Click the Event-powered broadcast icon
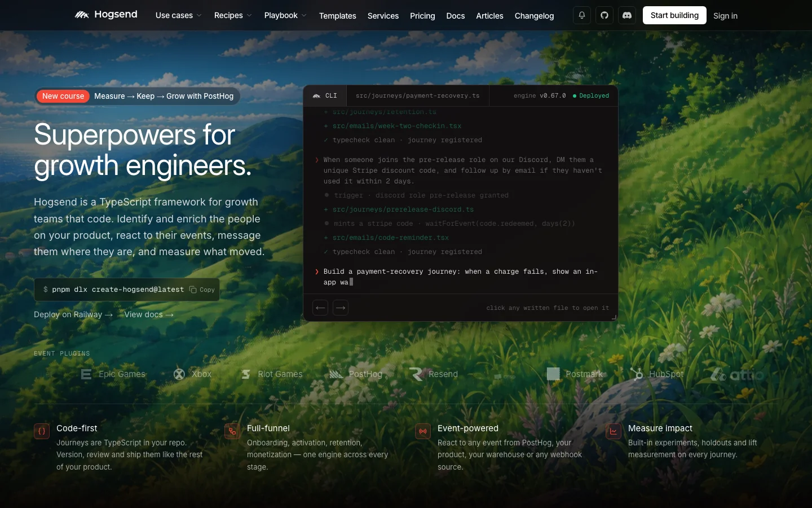812x508 pixels. [x=423, y=431]
